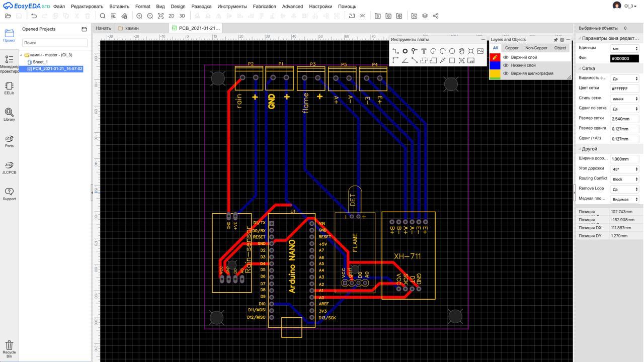The image size is (644, 362).
Task: Select the Via tool
Action: [x=414, y=51]
